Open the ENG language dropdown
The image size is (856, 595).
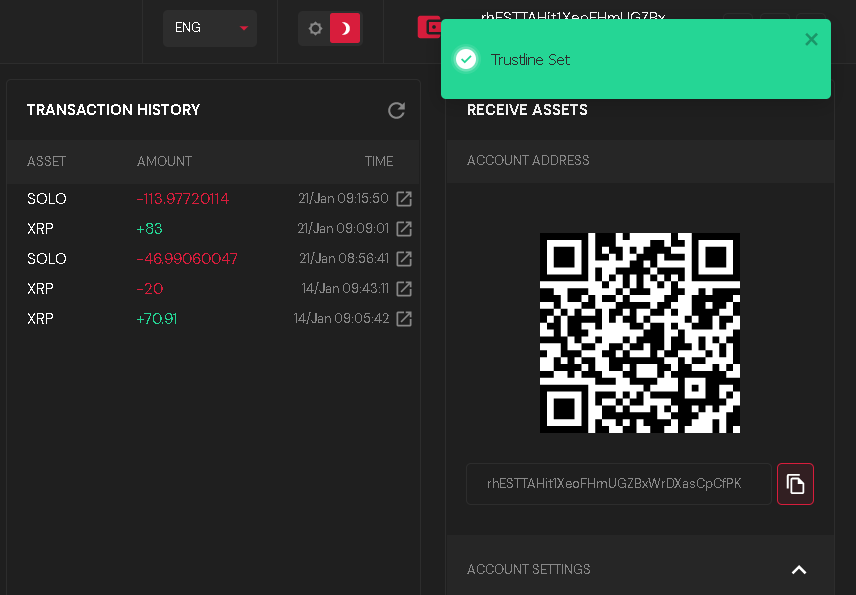210,28
